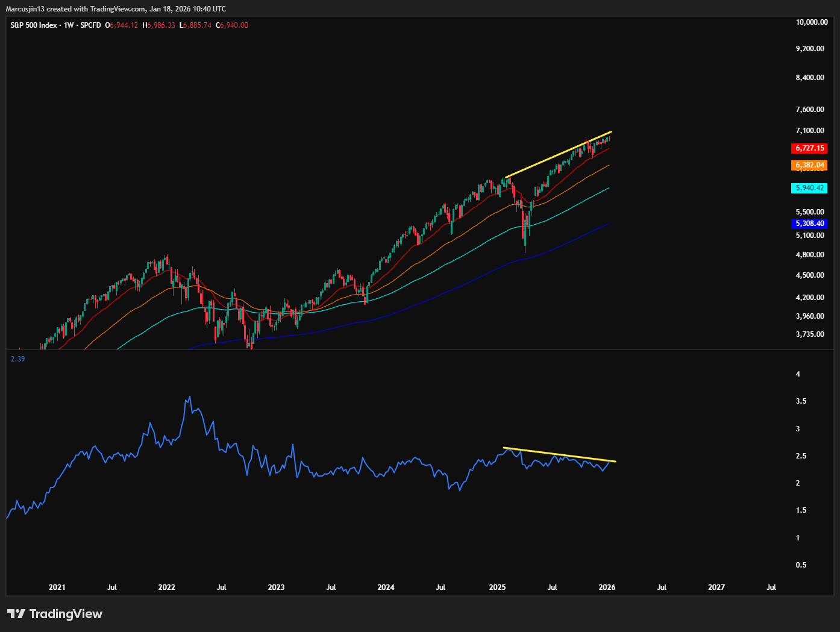Open the TradingView.com attribution header text
The width and height of the screenshot is (840, 632).
pyautogui.click(x=116, y=8)
